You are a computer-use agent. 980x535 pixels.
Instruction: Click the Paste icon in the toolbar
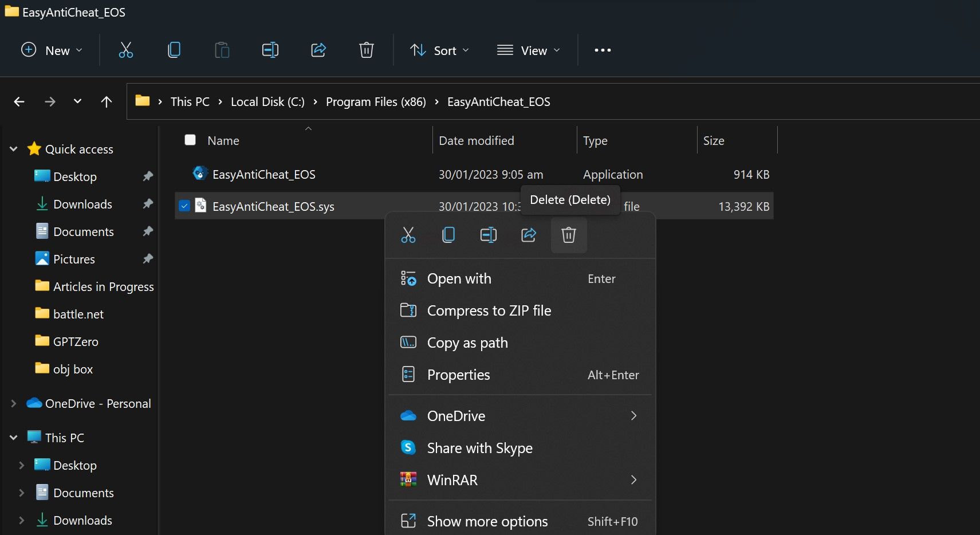pos(222,50)
